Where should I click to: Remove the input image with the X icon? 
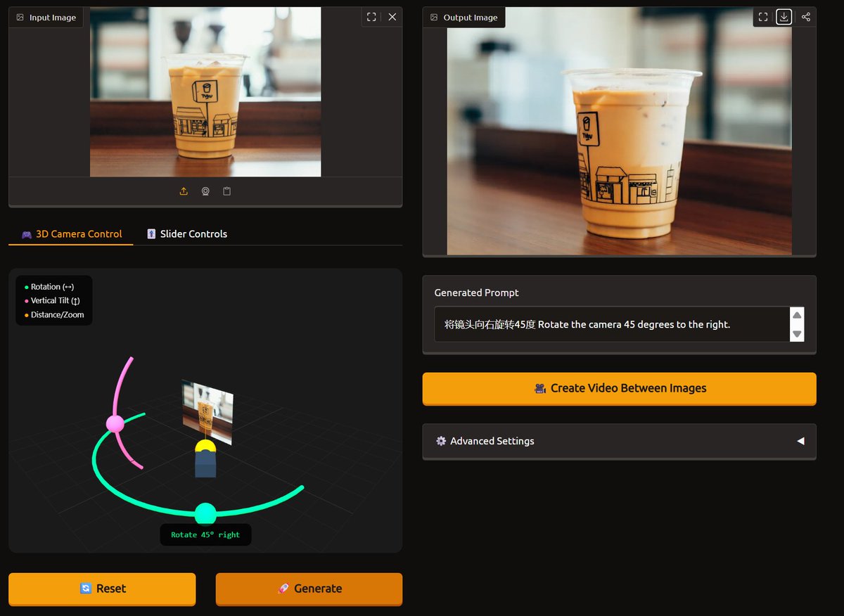pos(392,17)
